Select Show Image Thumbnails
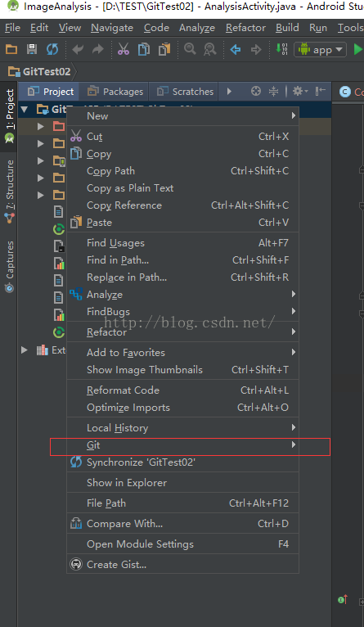 pyautogui.click(x=182, y=369)
